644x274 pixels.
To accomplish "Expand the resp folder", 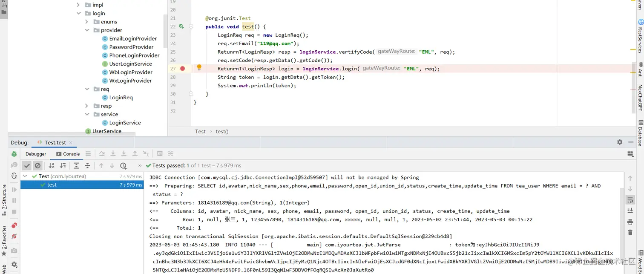I will [x=87, y=106].
